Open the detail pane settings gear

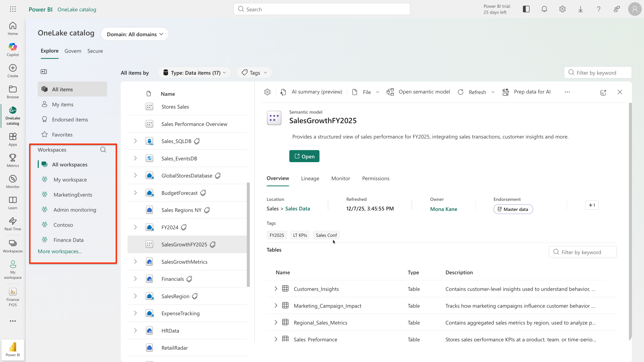point(267,92)
